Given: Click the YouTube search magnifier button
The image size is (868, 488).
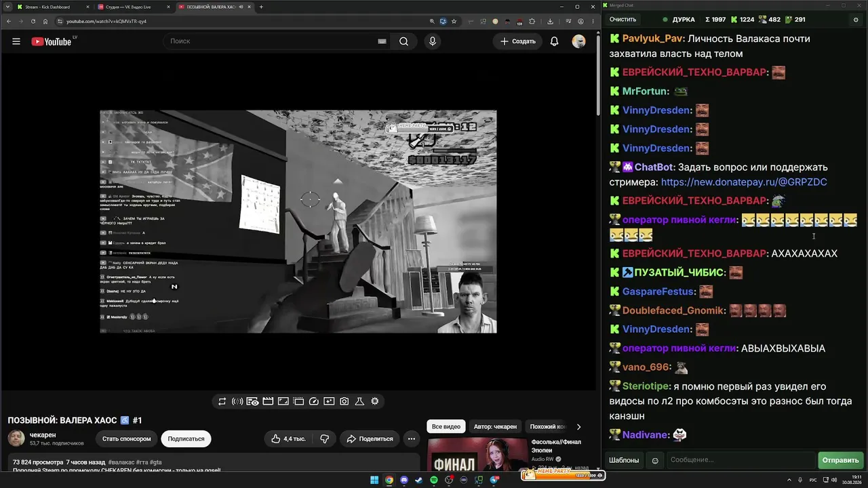Looking at the screenshot, I should click(x=403, y=41).
